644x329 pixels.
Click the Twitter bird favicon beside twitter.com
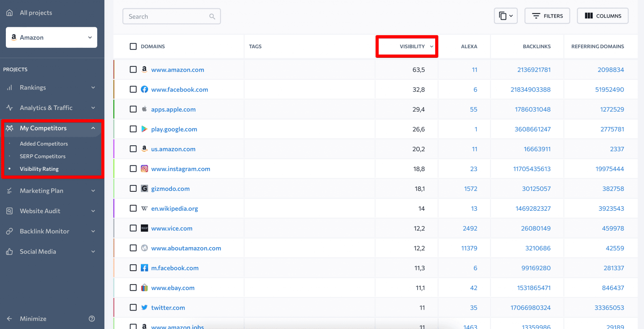144,308
